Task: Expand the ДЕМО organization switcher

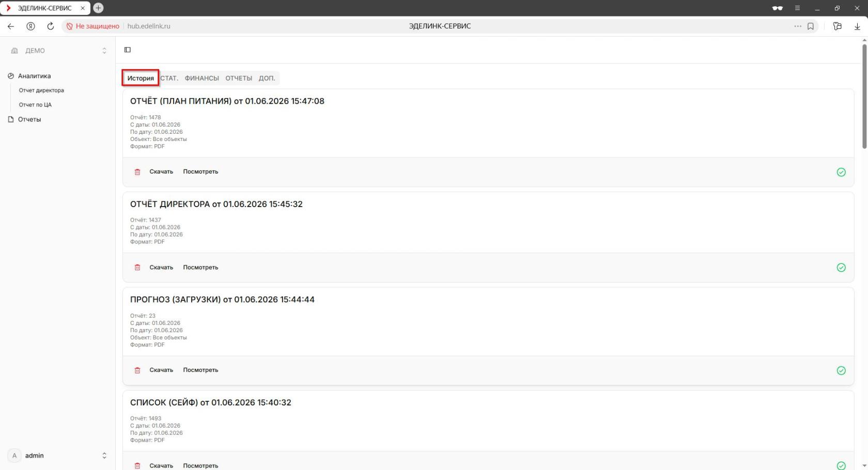Action: coord(104,51)
